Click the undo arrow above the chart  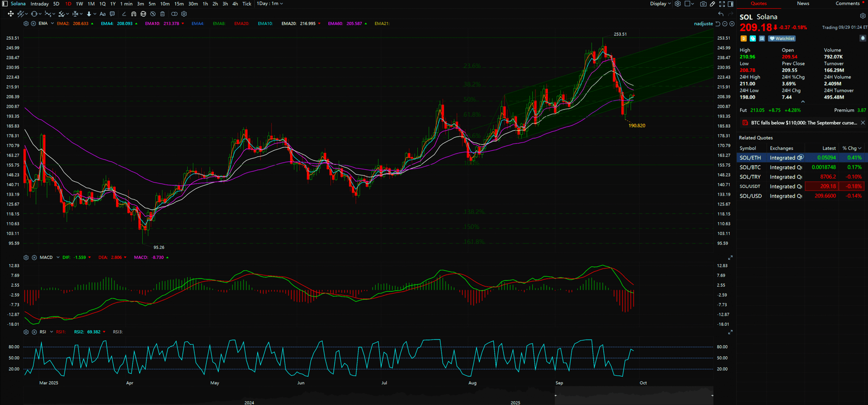point(720,14)
